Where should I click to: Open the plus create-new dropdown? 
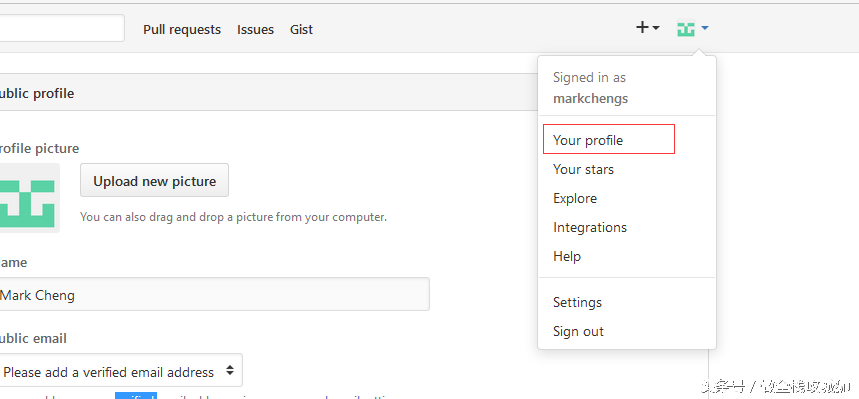coord(647,27)
